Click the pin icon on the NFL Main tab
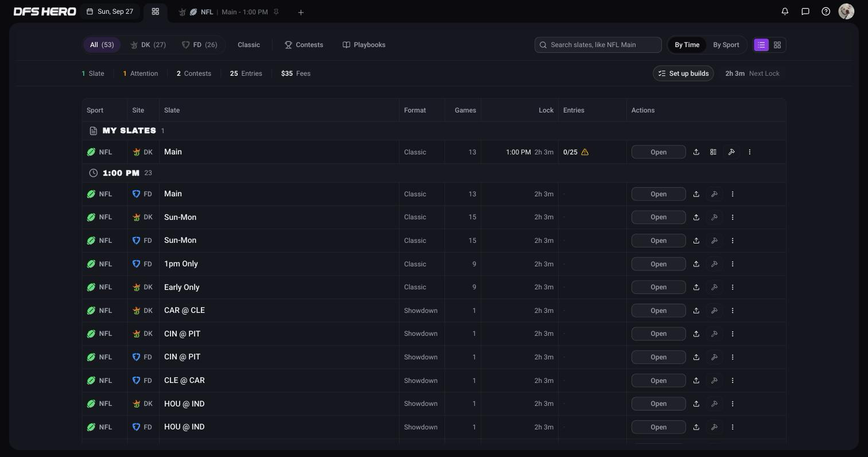 click(276, 12)
